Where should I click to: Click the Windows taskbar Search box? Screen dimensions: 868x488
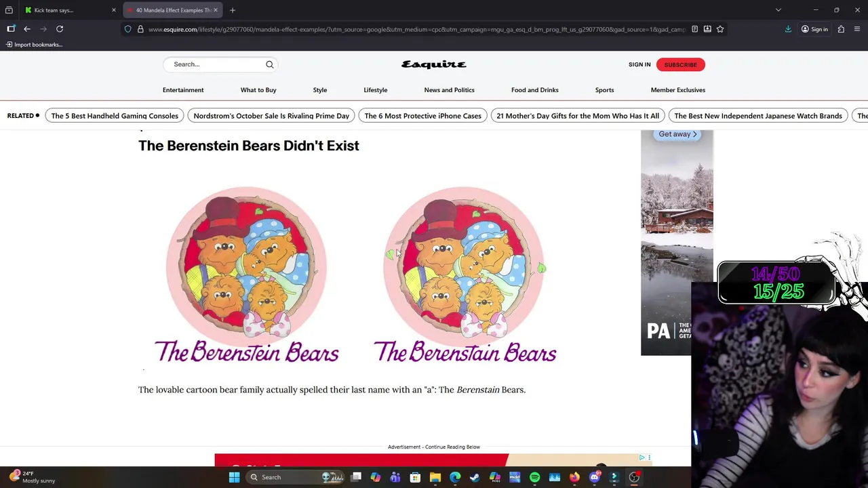coord(295,477)
